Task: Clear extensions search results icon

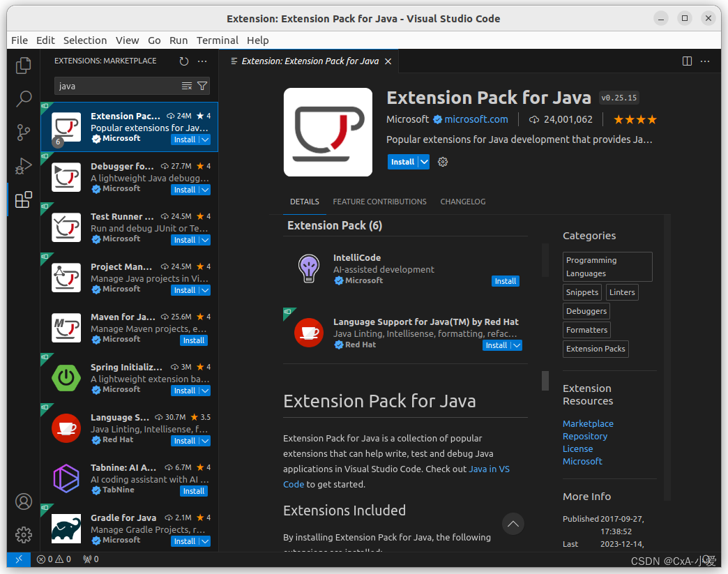Action: coord(187,86)
